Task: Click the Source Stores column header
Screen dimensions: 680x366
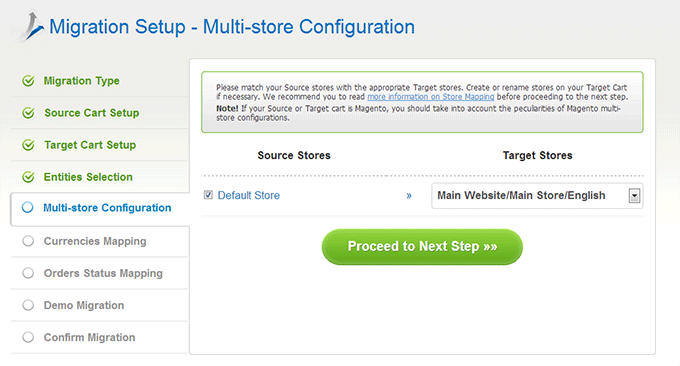Action: 294,155
